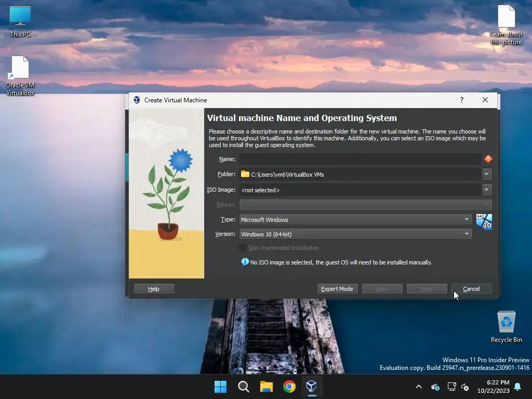Viewport: 532px width, 399px height.
Task: Open the Version Windows 10 dropdown
Action: tap(355, 234)
